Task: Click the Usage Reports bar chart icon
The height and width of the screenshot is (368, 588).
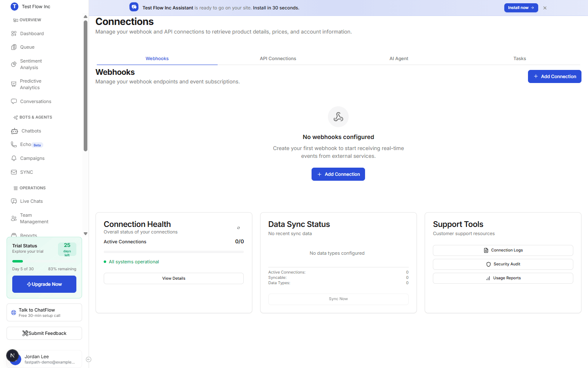Action: pos(488,278)
